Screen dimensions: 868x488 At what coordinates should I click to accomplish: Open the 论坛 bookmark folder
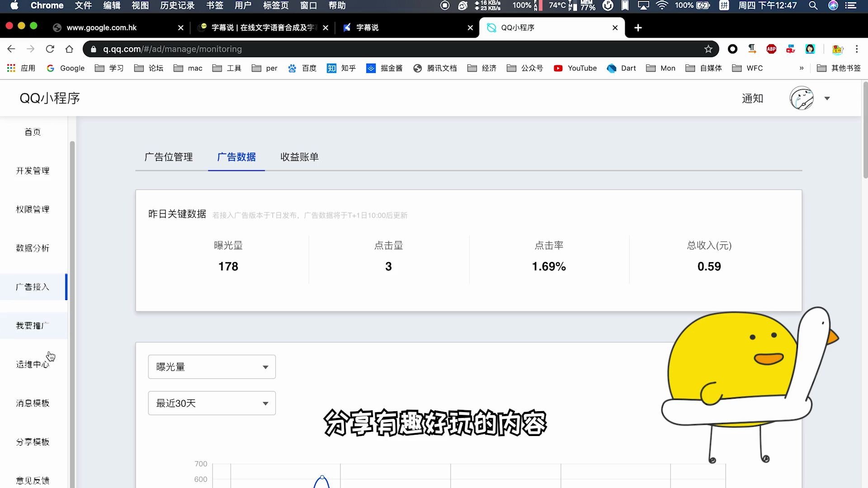149,68
